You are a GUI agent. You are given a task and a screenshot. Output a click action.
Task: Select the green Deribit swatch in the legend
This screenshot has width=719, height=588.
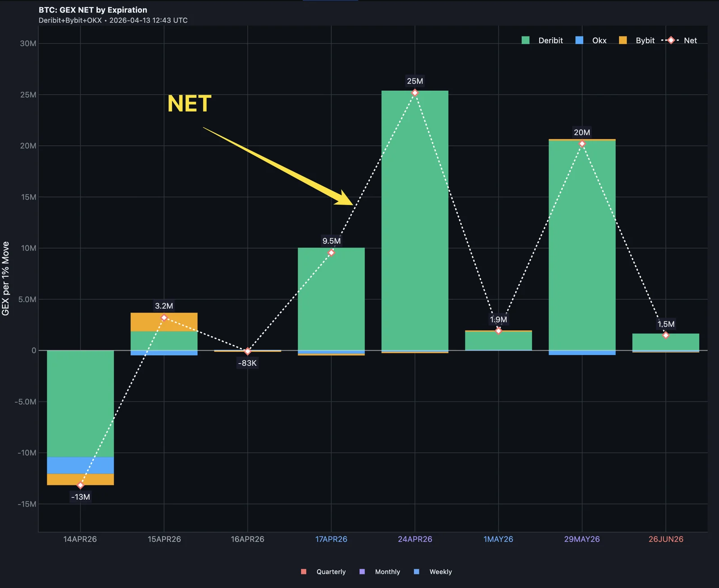[525, 40]
